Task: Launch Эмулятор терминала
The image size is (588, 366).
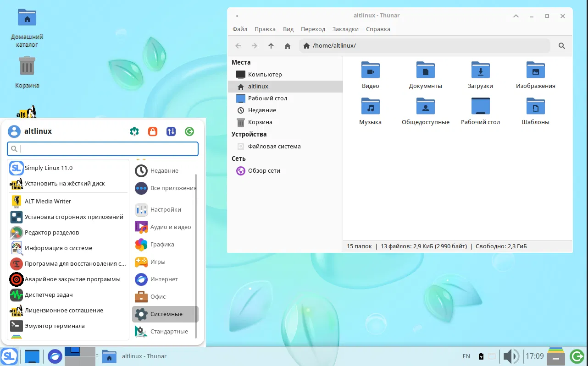Action: click(x=68, y=326)
